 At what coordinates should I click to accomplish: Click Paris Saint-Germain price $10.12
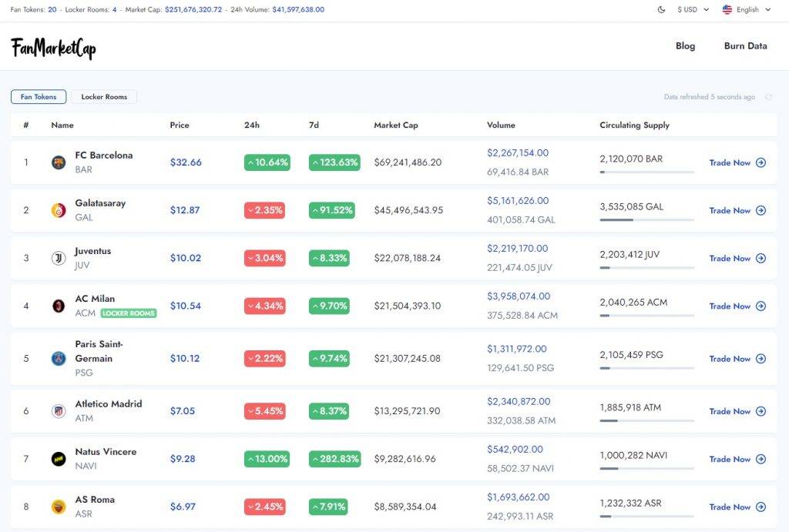point(185,359)
